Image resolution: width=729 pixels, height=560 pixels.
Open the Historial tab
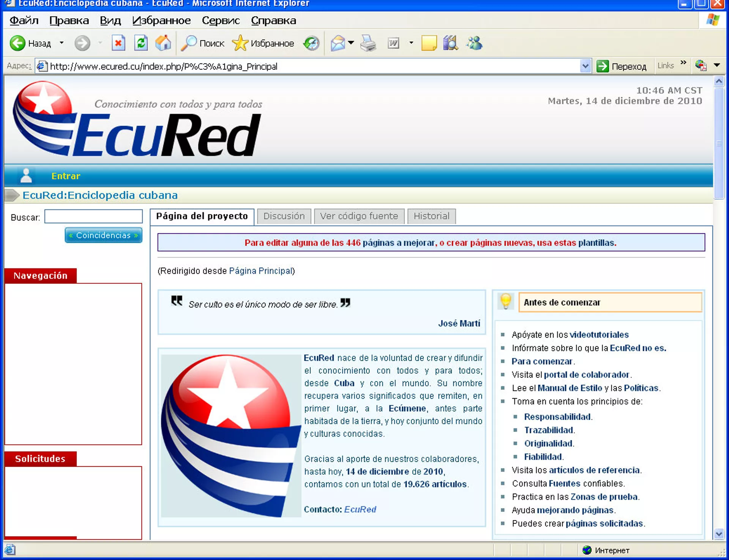coord(432,216)
